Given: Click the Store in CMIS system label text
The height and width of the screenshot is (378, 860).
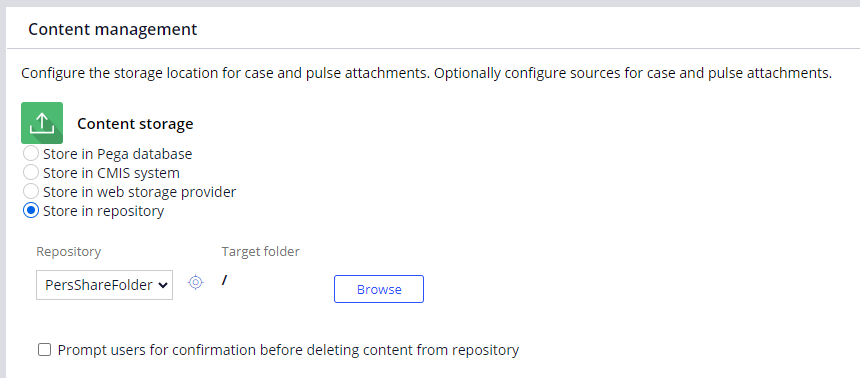Looking at the screenshot, I should tap(111, 173).
